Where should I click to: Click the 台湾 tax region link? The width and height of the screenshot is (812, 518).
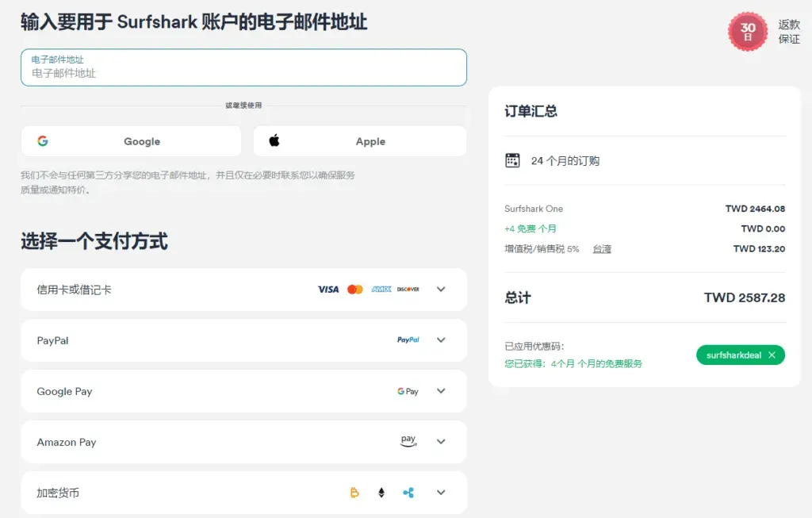tap(602, 249)
